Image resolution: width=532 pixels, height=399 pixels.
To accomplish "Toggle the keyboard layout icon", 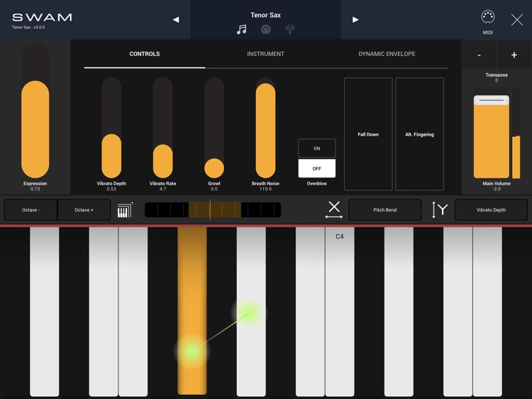I will (x=125, y=210).
